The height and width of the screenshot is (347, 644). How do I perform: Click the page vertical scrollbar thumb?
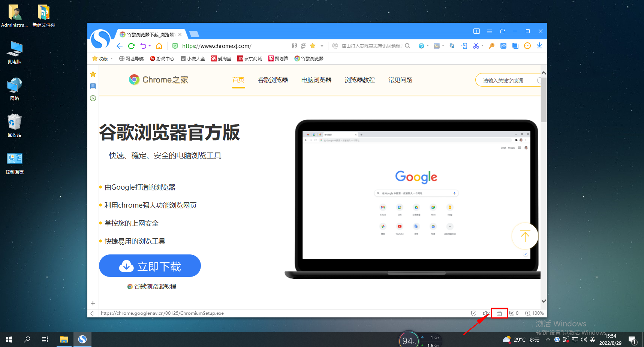[544, 99]
